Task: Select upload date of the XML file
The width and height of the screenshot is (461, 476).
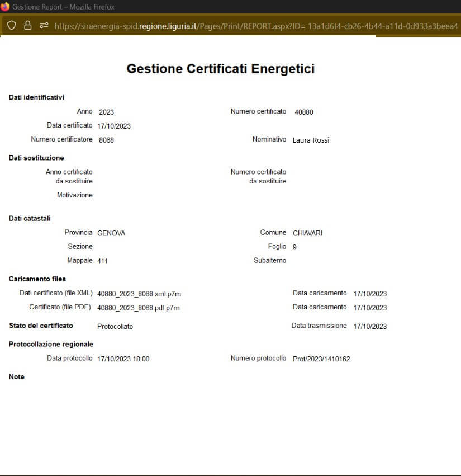Action: (x=370, y=294)
